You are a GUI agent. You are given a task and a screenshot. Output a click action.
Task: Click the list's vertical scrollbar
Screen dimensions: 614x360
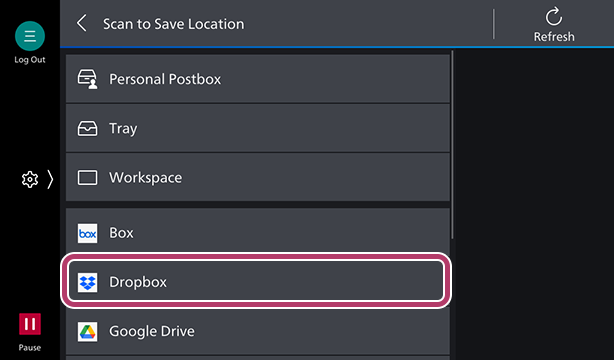pyautogui.click(x=452, y=144)
